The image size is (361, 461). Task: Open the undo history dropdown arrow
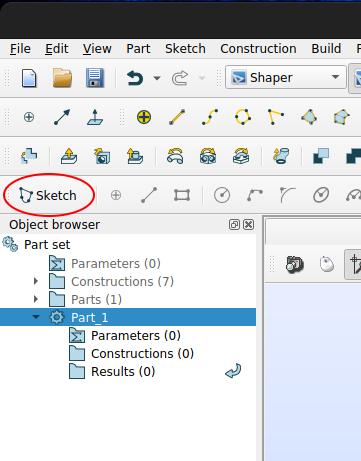[x=157, y=78]
